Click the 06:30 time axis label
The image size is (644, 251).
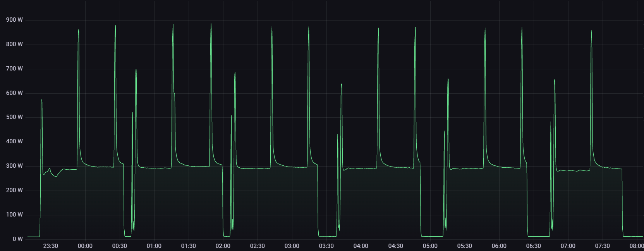click(x=533, y=246)
